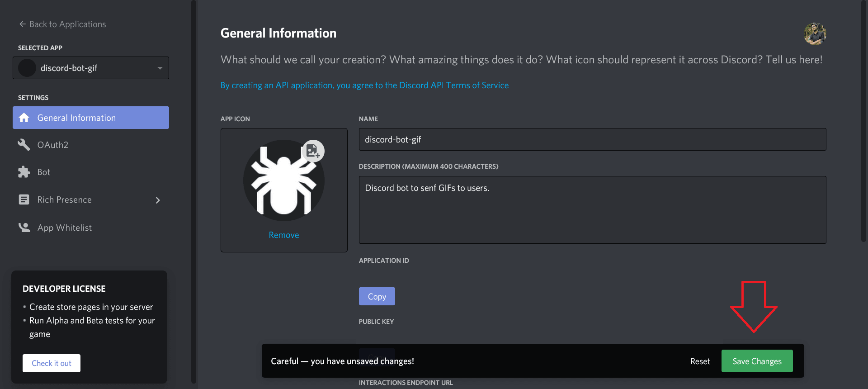The image size is (868, 389).
Task: Go back to Applications
Action: pyautogui.click(x=62, y=24)
